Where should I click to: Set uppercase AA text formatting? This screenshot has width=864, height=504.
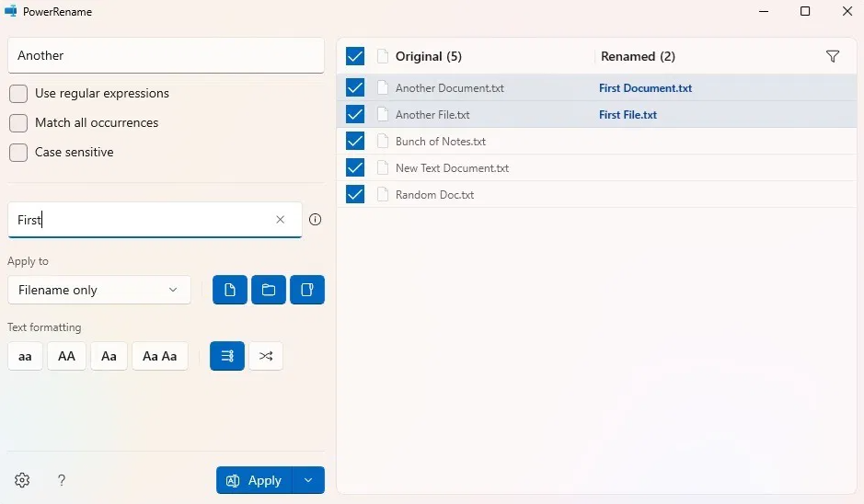(66, 356)
